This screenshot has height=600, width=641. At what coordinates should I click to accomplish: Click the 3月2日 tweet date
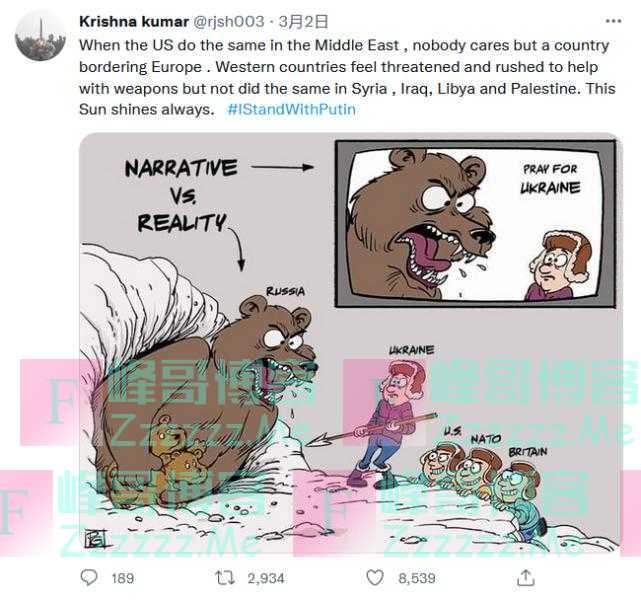[x=303, y=21]
